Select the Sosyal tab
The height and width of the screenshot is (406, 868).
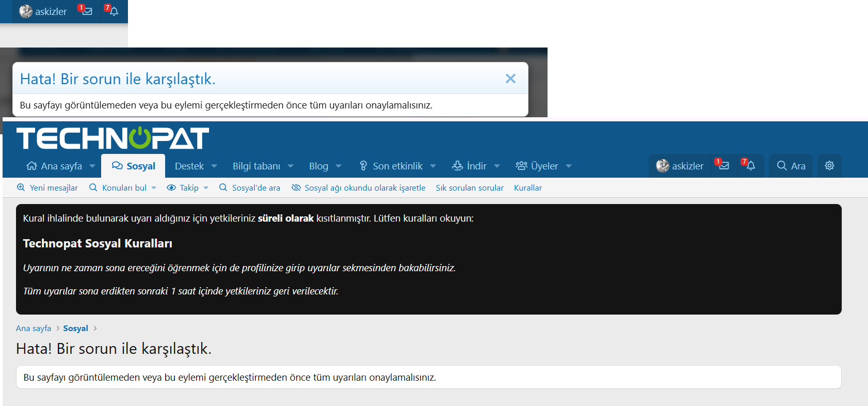coord(133,166)
